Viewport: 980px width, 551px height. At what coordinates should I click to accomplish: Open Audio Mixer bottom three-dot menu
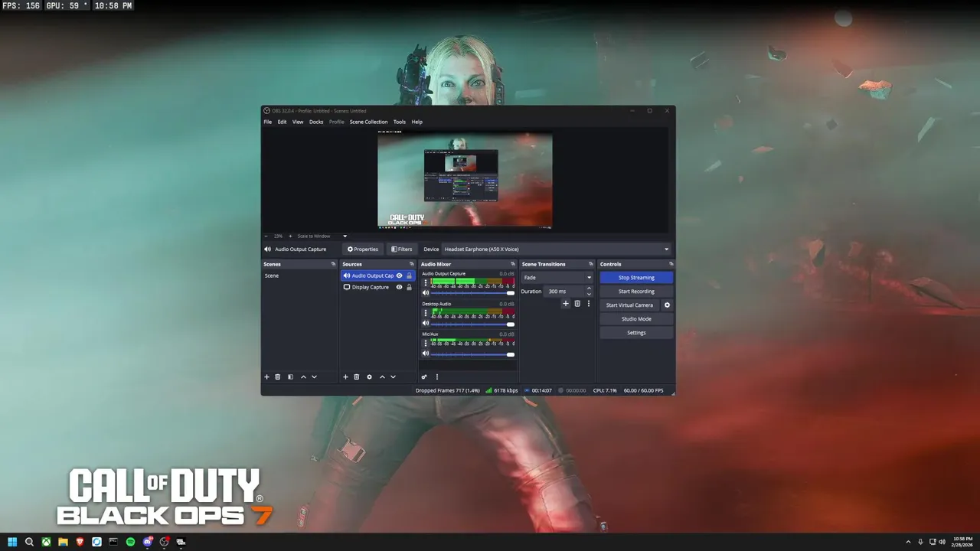(437, 377)
